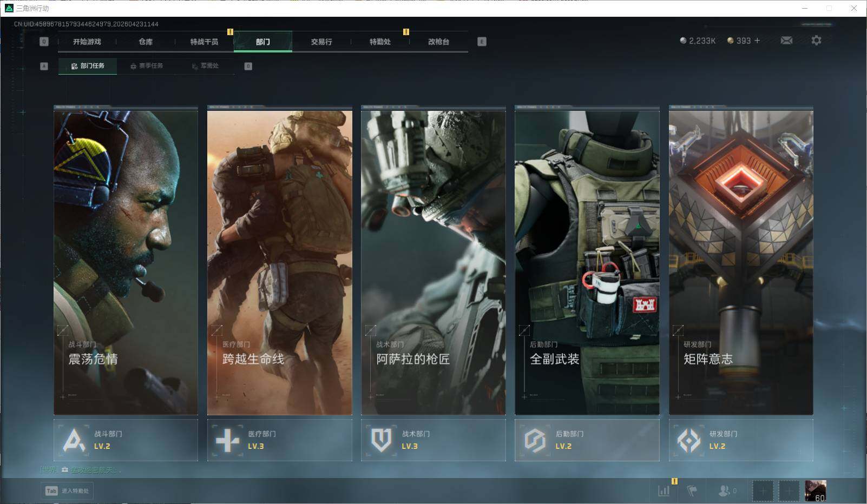Screen dimensions: 867x504
Task: Click the plus icon beside 393 currency
Action: click(757, 41)
